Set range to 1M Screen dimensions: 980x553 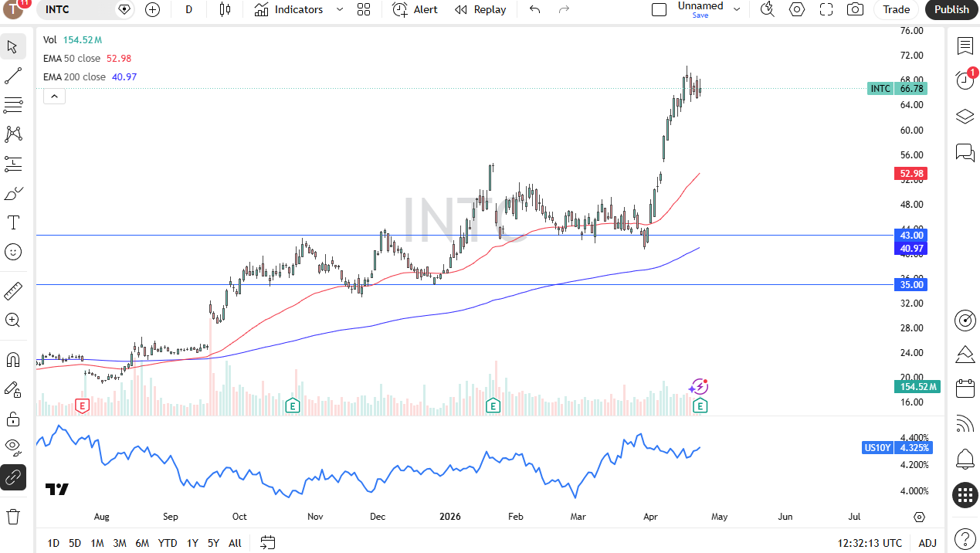[97, 543]
